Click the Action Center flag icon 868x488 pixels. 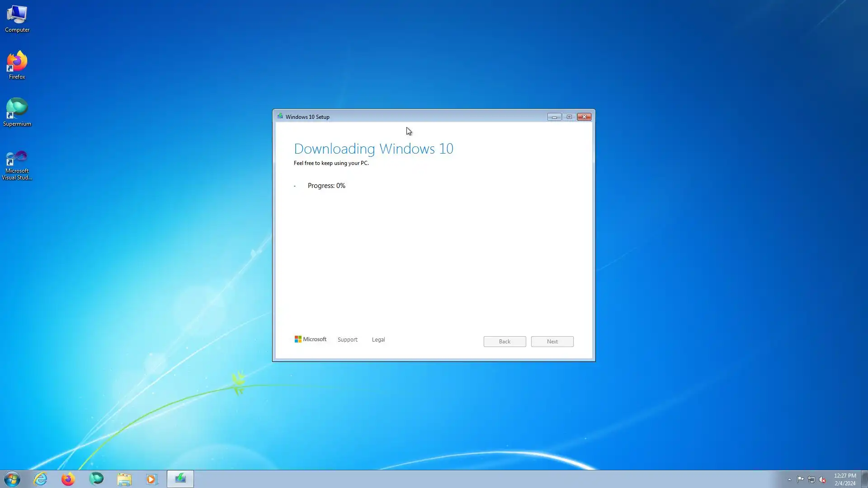coord(800,479)
